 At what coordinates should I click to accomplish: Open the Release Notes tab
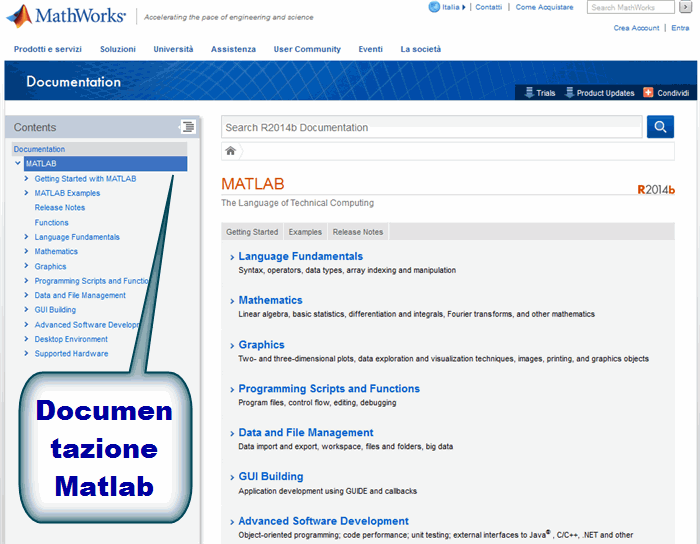pyautogui.click(x=358, y=232)
